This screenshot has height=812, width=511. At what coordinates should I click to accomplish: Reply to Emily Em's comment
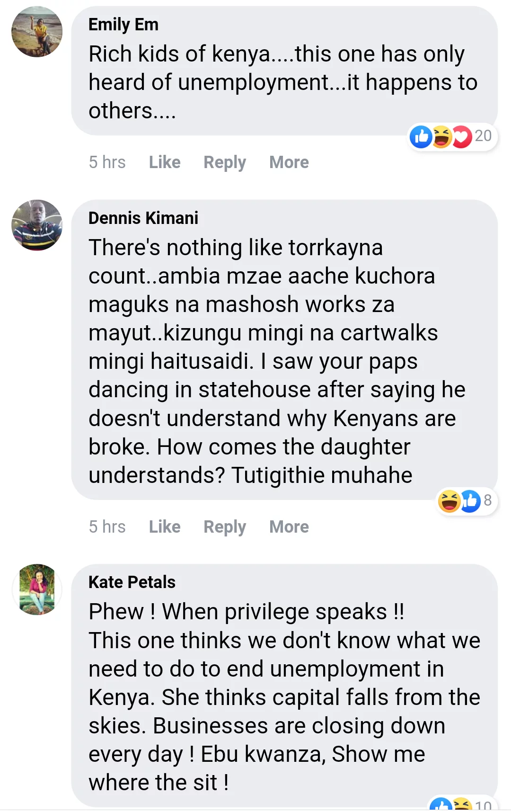point(225,162)
